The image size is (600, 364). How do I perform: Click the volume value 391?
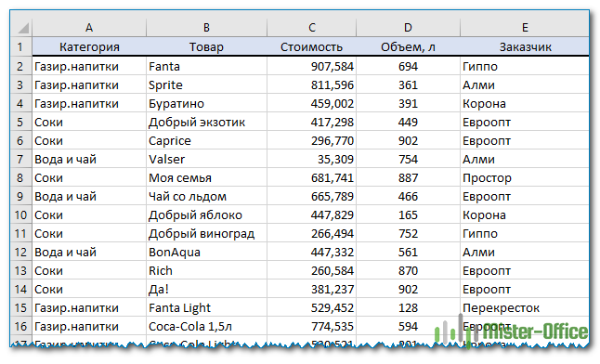pyautogui.click(x=408, y=104)
